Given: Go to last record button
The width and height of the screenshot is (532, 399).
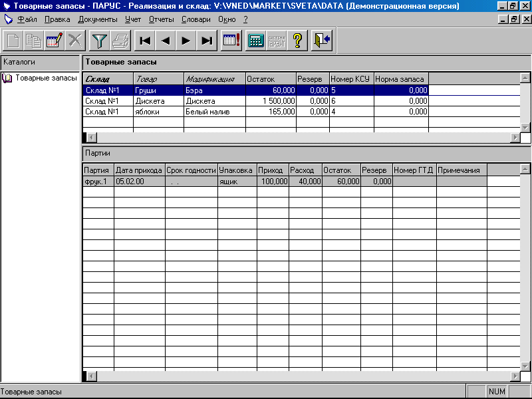Looking at the screenshot, I should [207, 41].
